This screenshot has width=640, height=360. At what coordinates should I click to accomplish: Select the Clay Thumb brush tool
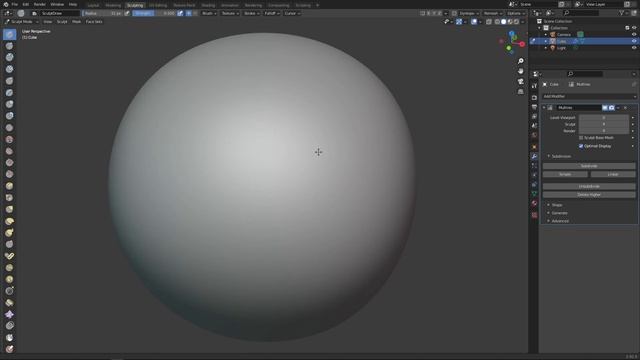9,81
